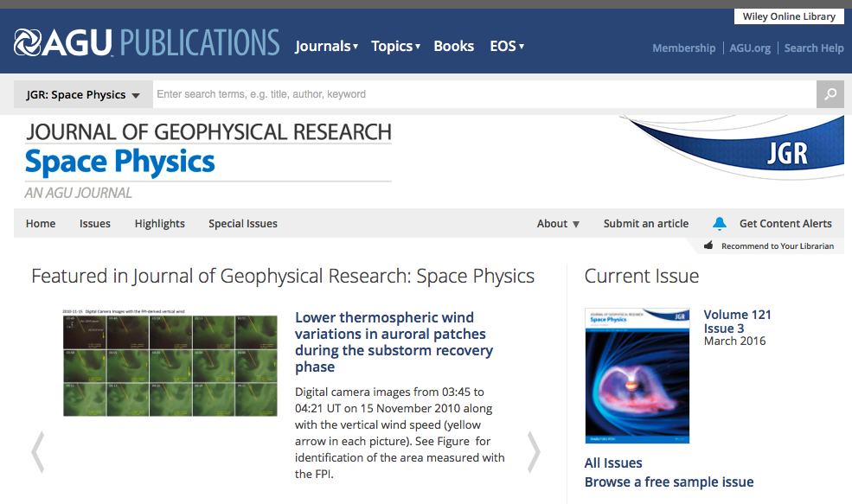The image size is (852, 504).
Task: Open the current issue cover image
Action: click(637, 376)
